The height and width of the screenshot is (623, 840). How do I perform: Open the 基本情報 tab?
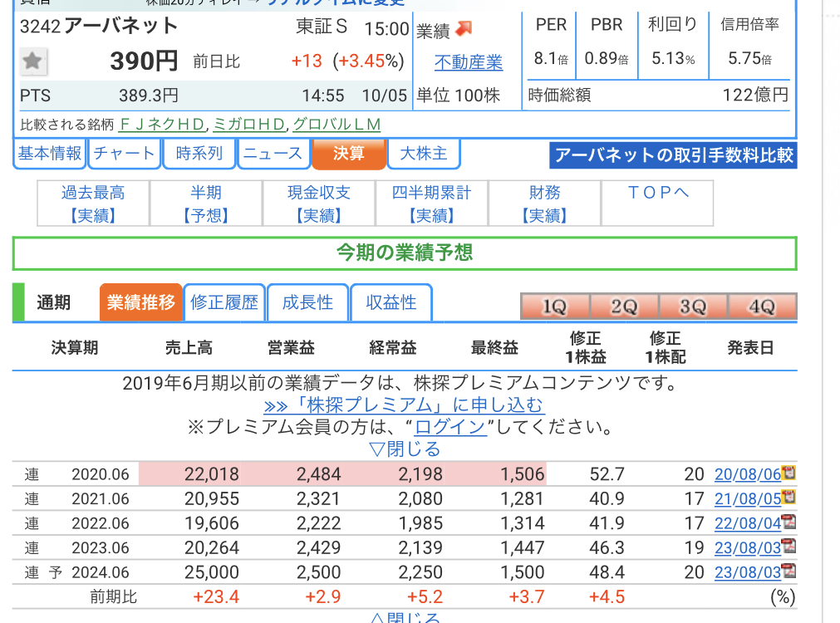coord(49,154)
